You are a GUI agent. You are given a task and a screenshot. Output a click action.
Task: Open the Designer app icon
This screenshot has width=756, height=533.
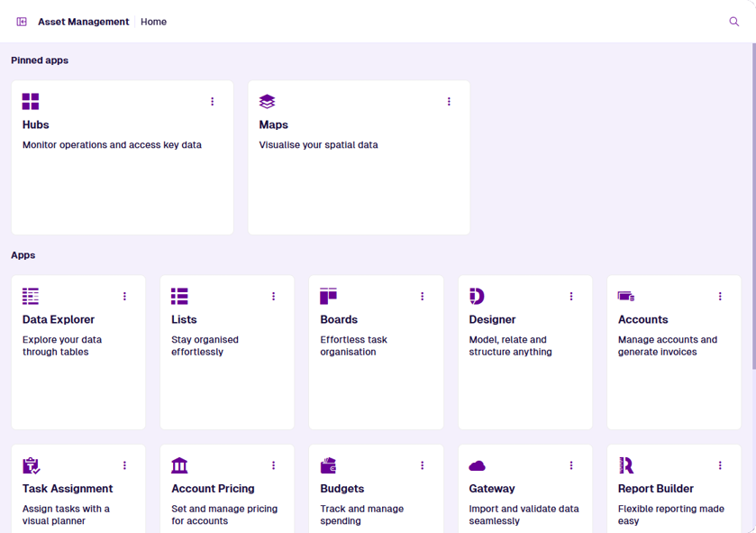tap(477, 296)
